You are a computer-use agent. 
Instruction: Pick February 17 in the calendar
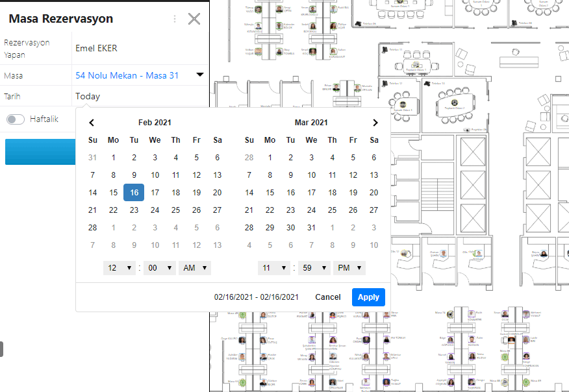pyautogui.click(x=155, y=193)
